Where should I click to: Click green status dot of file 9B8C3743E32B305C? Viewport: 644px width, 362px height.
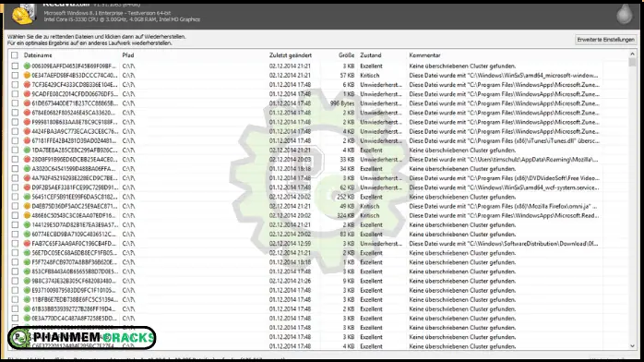tap(27, 281)
